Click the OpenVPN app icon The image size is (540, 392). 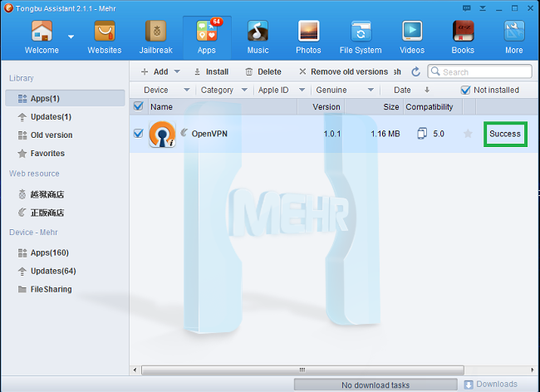click(162, 134)
